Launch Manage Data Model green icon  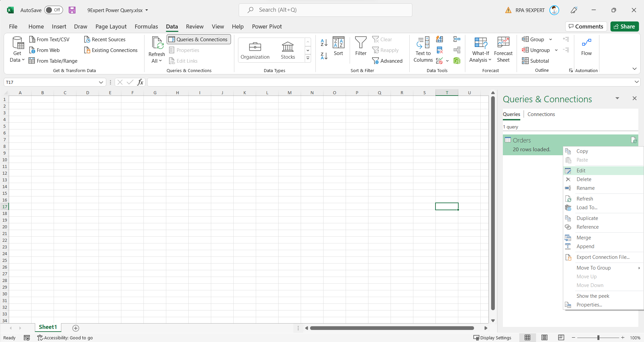[x=457, y=61]
